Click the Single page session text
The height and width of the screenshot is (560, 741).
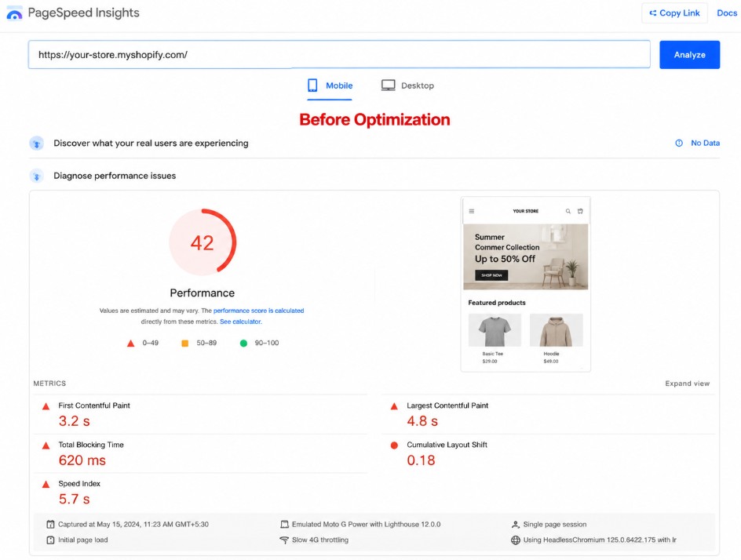coord(555,524)
